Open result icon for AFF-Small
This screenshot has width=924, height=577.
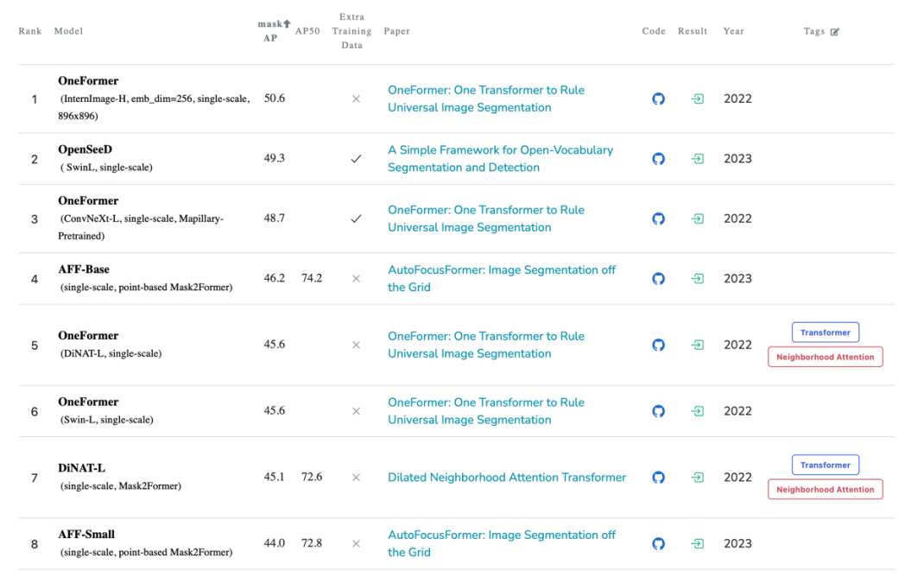(x=697, y=544)
